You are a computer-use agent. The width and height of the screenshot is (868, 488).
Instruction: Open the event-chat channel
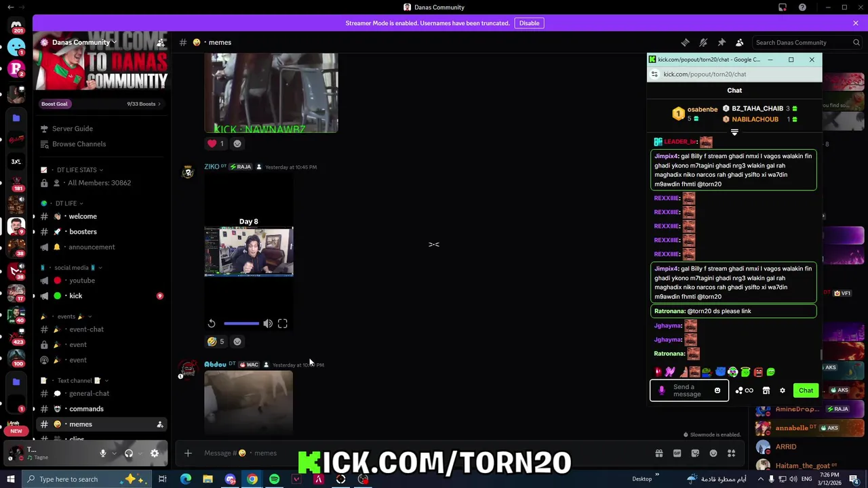tap(86, 329)
